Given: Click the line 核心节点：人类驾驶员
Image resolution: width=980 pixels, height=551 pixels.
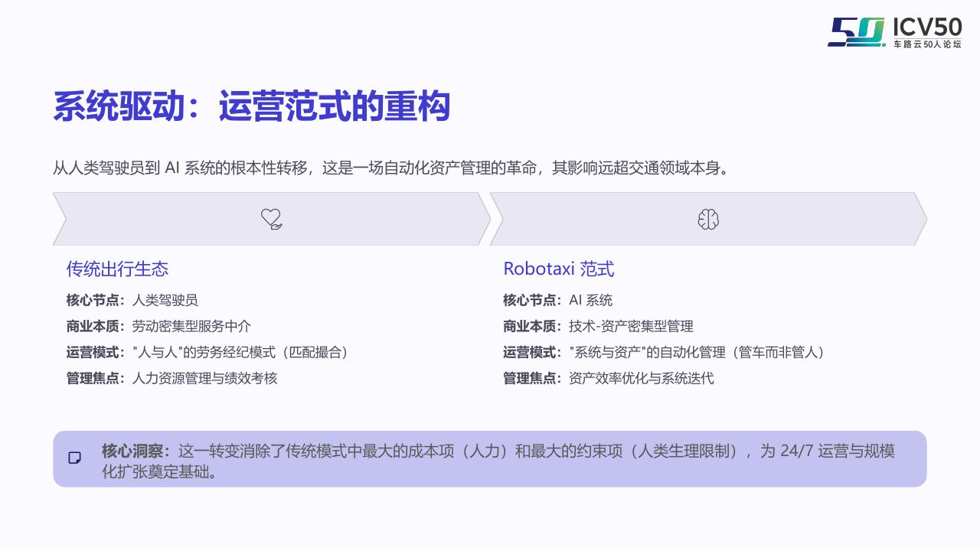Looking at the screenshot, I should pyautogui.click(x=132, y=300).
